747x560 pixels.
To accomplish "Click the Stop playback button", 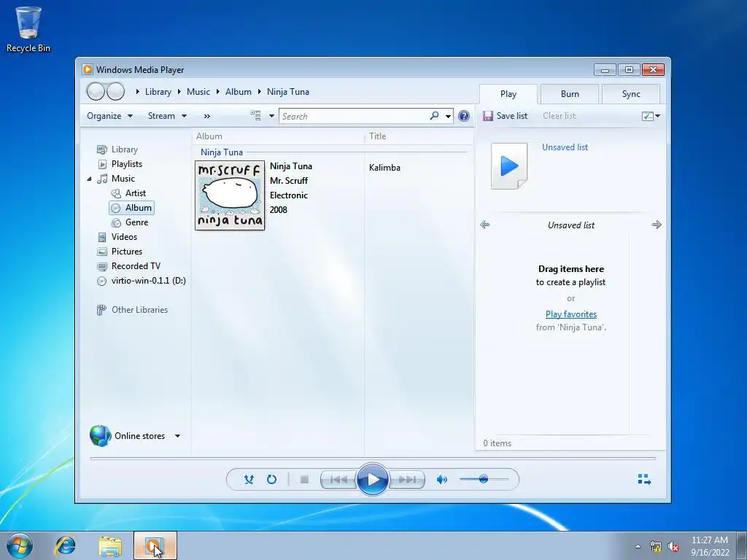I will click(304, 480).
